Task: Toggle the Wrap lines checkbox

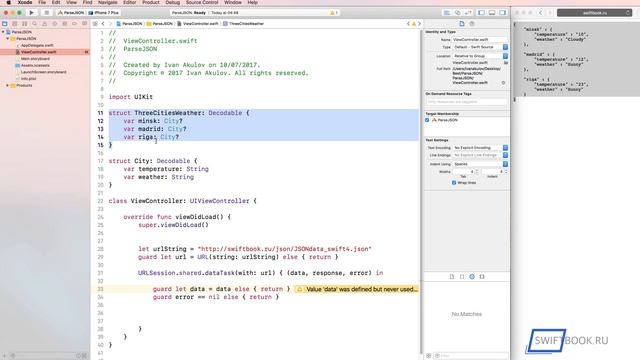Action: (454, 183)
